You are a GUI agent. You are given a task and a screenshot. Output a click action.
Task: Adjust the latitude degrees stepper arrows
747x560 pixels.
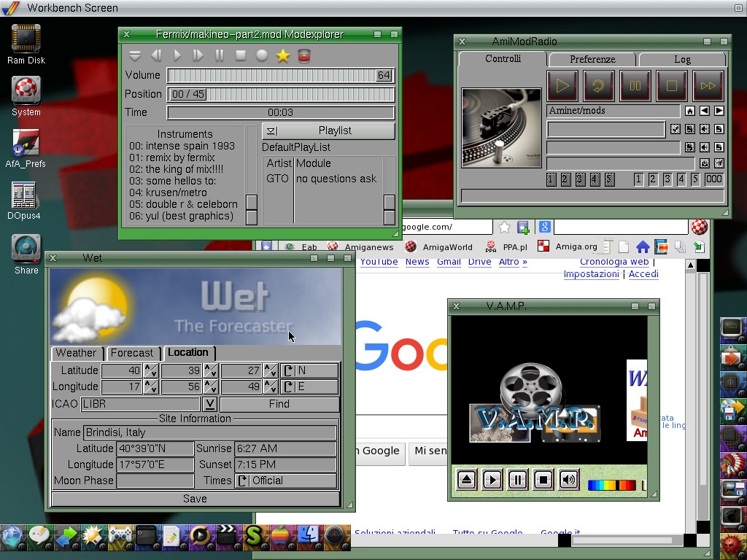point(151,370)
